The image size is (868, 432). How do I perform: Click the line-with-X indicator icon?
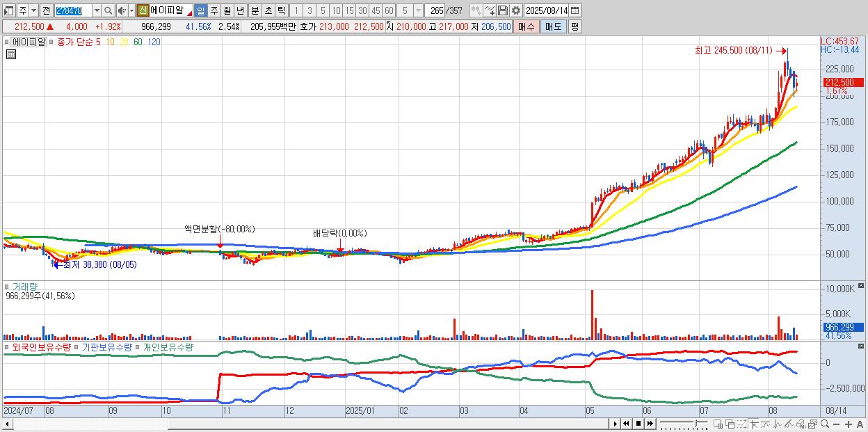point(489,10)
